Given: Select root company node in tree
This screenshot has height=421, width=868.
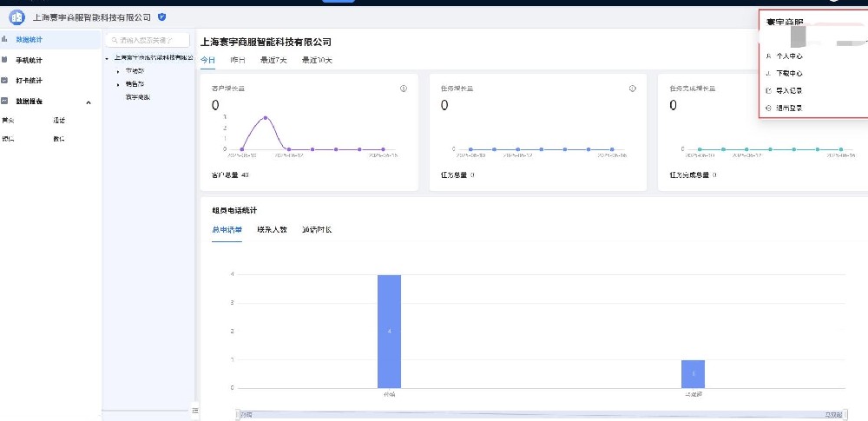Looking at the screenshot, I should 154,57.
